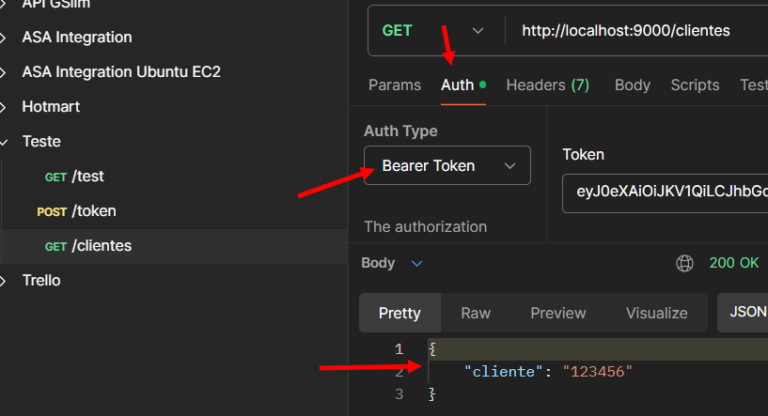Open the Headers (7) tab
768x416 pixels.
coord(547,85)
